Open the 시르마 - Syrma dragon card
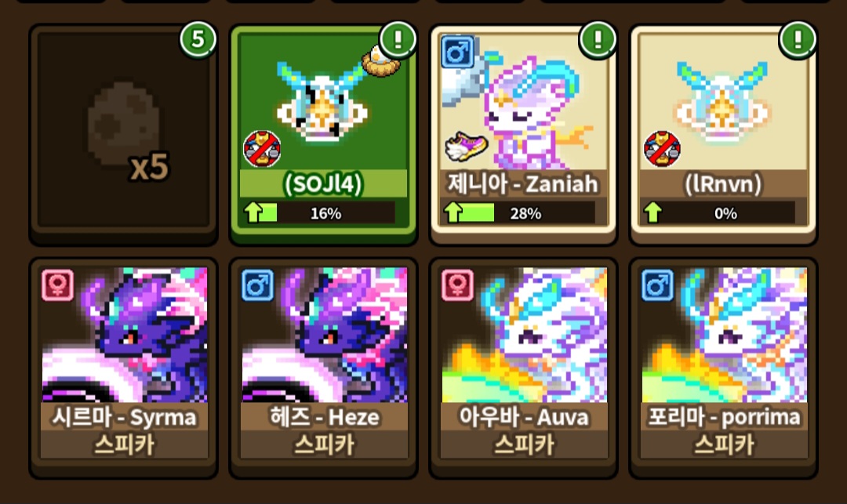Viewport: 847px width, 504px height. pos(124,368)
